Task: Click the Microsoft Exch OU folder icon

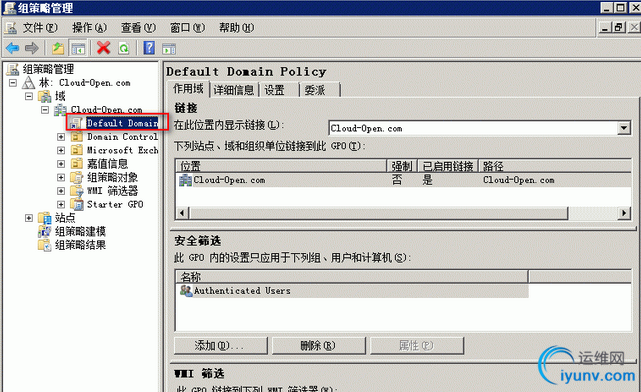Action: coord(76,150)
